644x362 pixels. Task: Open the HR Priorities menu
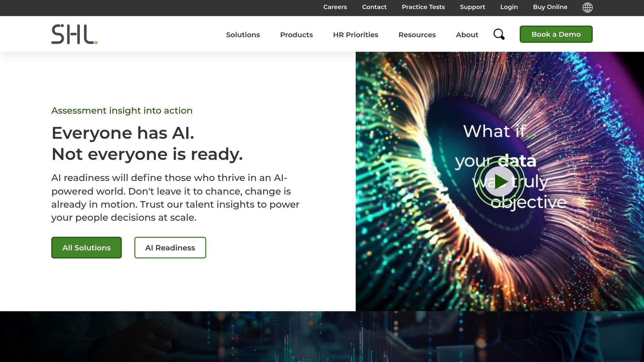pos(356,35)
